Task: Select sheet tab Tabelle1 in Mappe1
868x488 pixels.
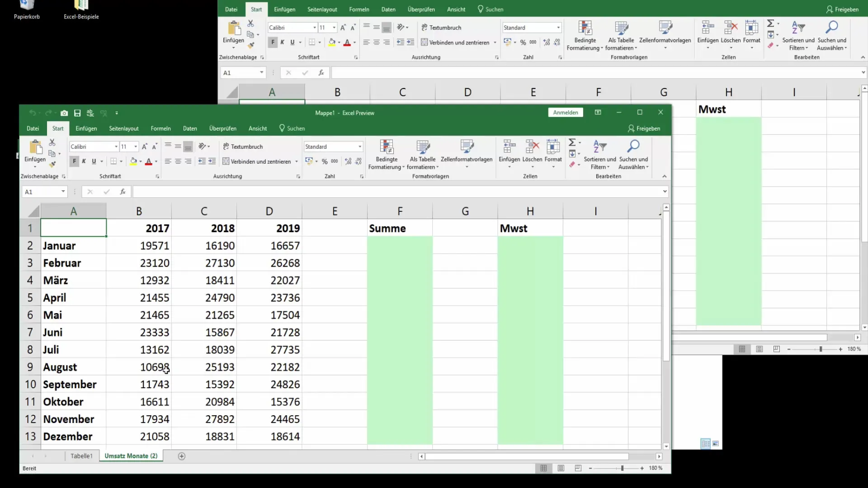Action: [81, 456]
